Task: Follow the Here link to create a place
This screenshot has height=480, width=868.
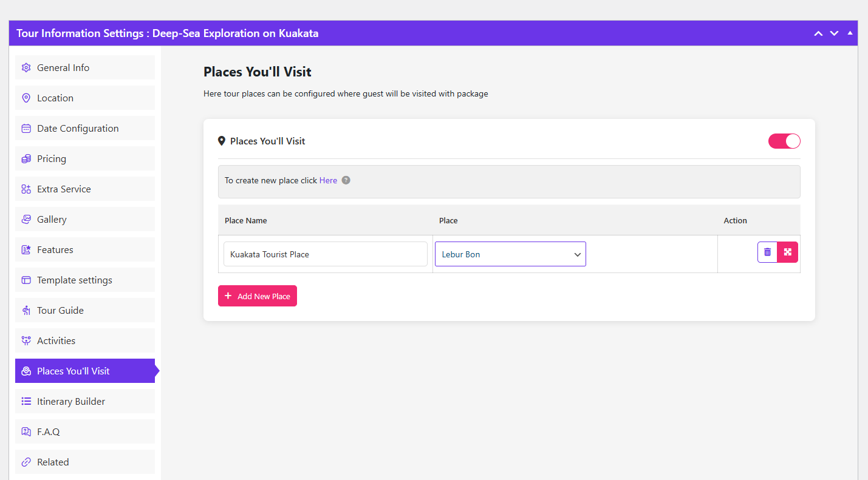Action: click(x=328, y=180)
